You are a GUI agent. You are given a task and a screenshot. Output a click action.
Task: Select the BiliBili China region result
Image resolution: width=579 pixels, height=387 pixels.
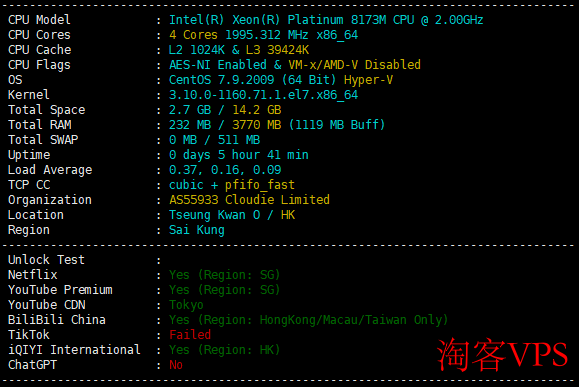pyautogui.click(x=308, y=320)
